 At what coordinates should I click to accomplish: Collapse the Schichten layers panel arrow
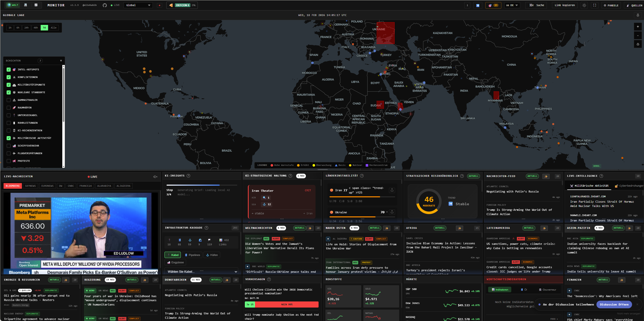pos(61,61)
